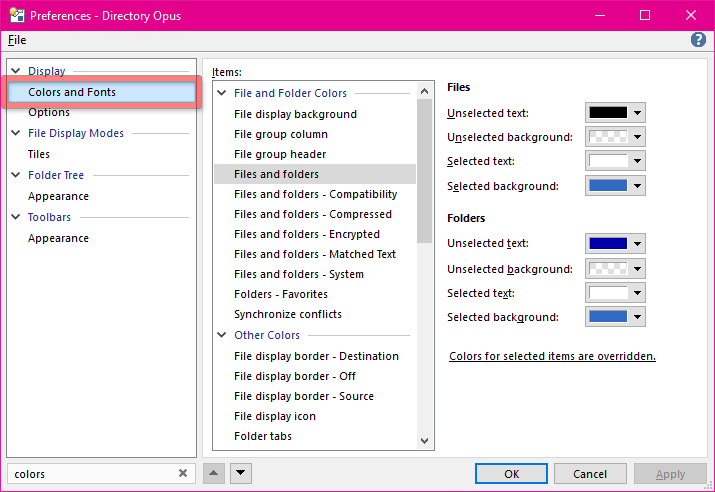The image size is (715, 492).
Task: Open Folders Unselected background color dropdown
Action: coord(615,269)
